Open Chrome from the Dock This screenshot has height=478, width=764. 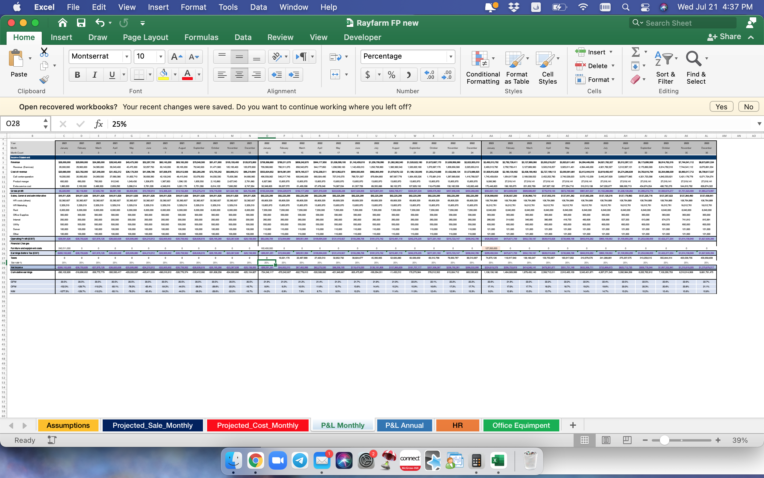255,460
